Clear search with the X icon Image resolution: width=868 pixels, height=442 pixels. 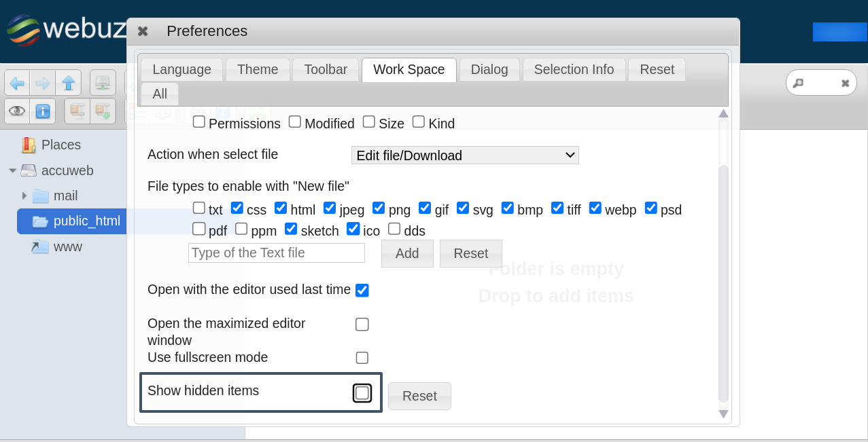tap(845, 83)
